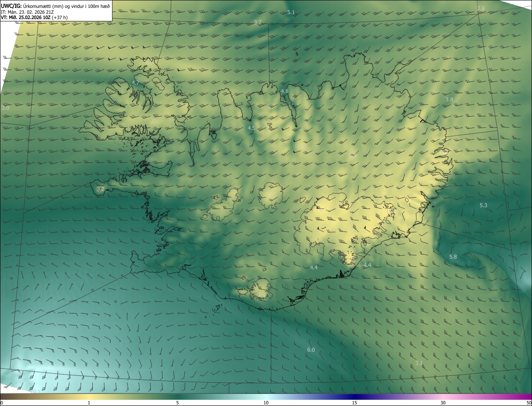Click the 'VT: Mið. 25.02.2026 10Z' valid time
532x406 pixels.
point(27,18)
